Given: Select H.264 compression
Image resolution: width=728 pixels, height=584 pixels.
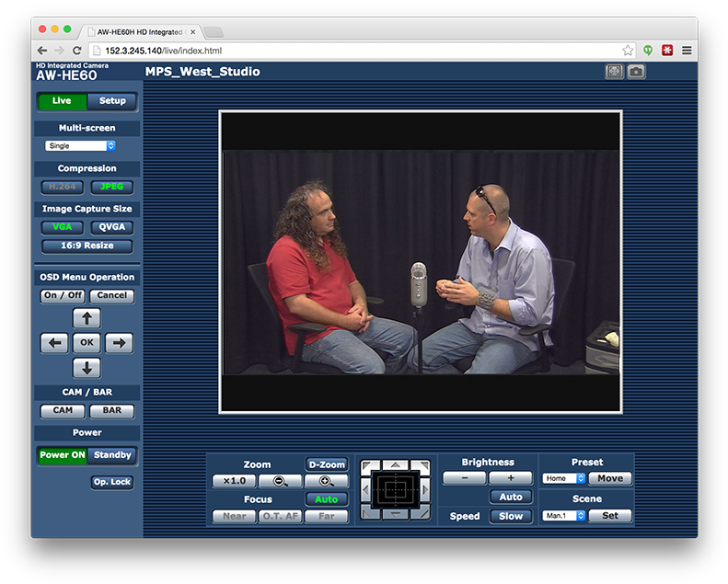Looking at the screenshot, I should coord(63,187).
